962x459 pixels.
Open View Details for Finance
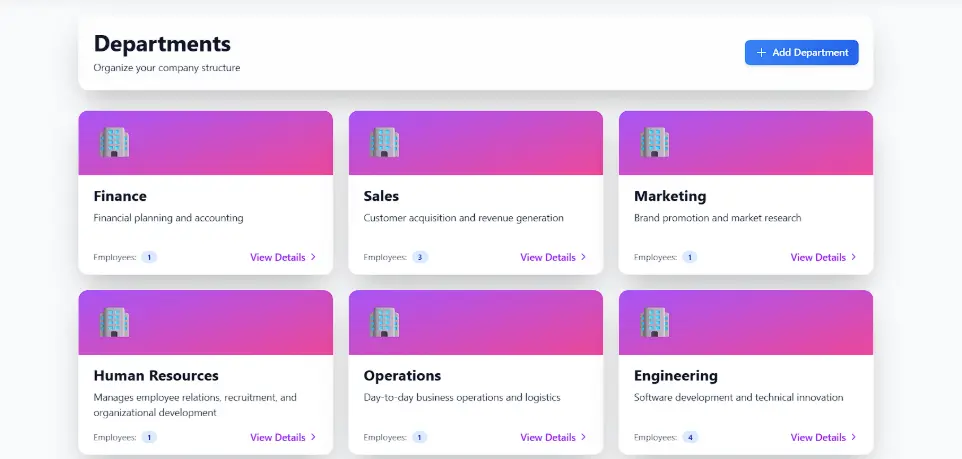[x=278, y=257]
